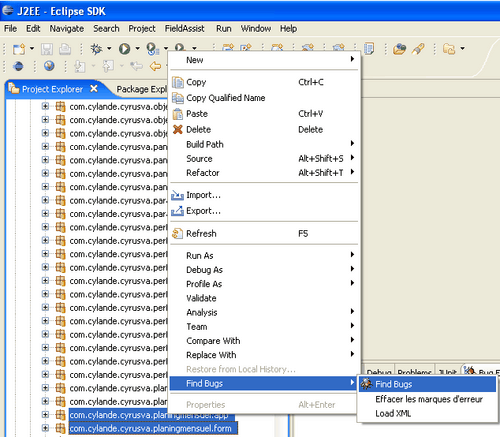Click the Search flashlight icon in the toolbar

(x=418, y=49)
